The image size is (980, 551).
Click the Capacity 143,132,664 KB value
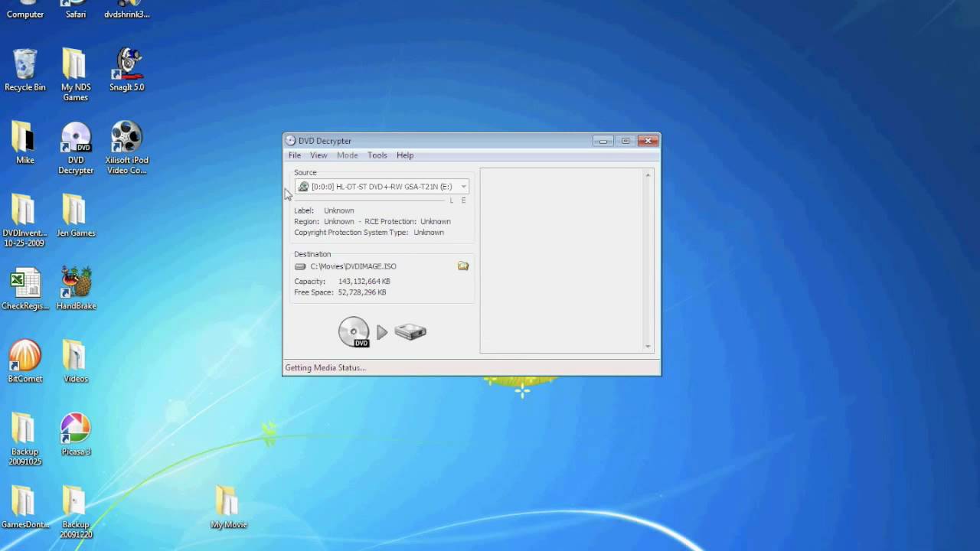point(364,282)
